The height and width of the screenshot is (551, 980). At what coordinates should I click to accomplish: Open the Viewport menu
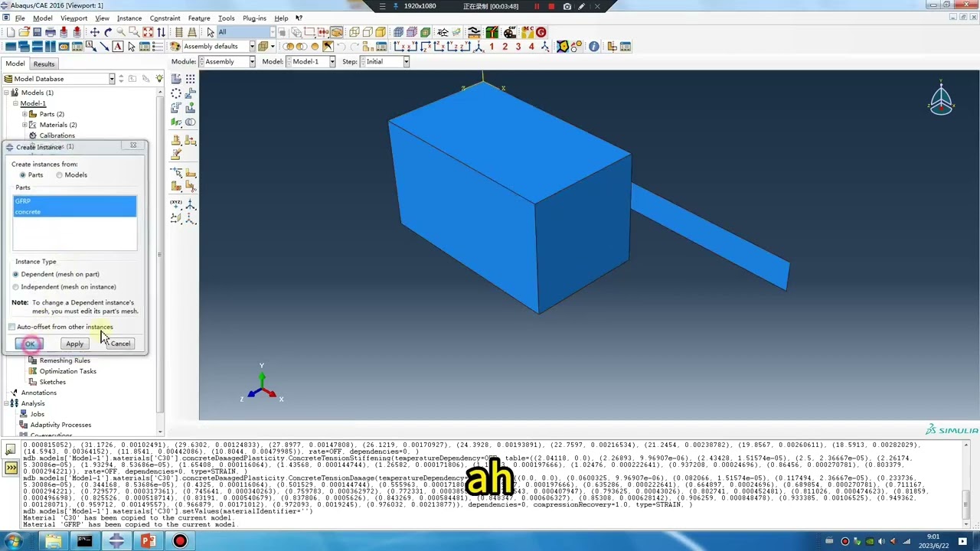(73, 18)
